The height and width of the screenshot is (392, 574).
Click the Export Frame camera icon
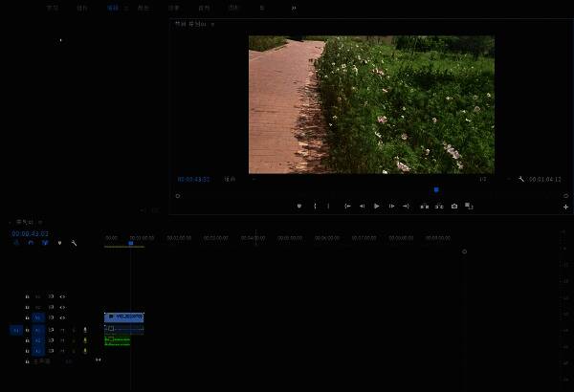coord(453,206)
